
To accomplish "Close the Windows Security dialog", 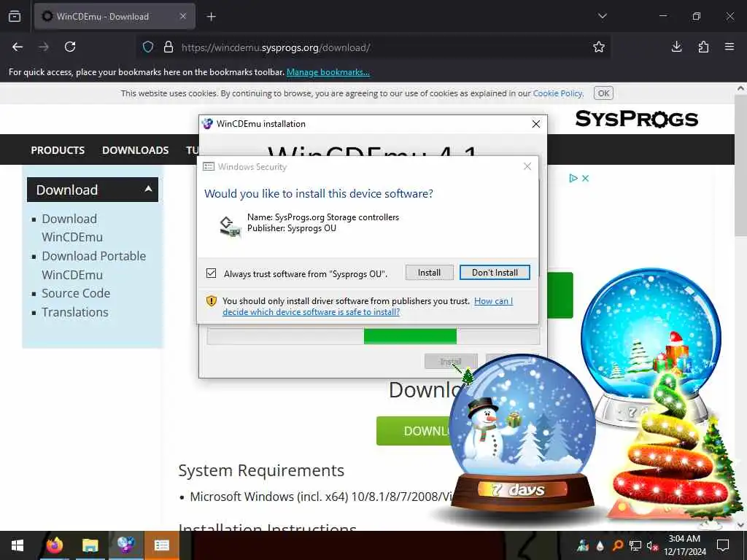I will [527, 166].
